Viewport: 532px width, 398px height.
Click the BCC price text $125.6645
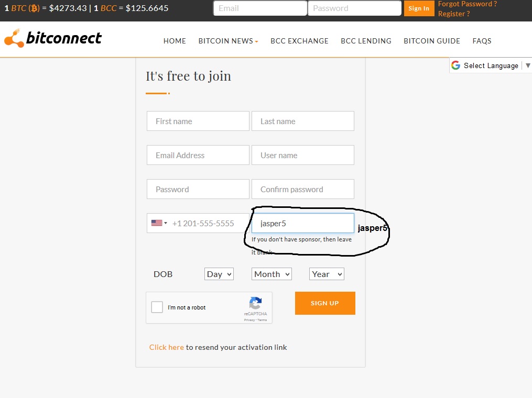[x=147, y=8]
